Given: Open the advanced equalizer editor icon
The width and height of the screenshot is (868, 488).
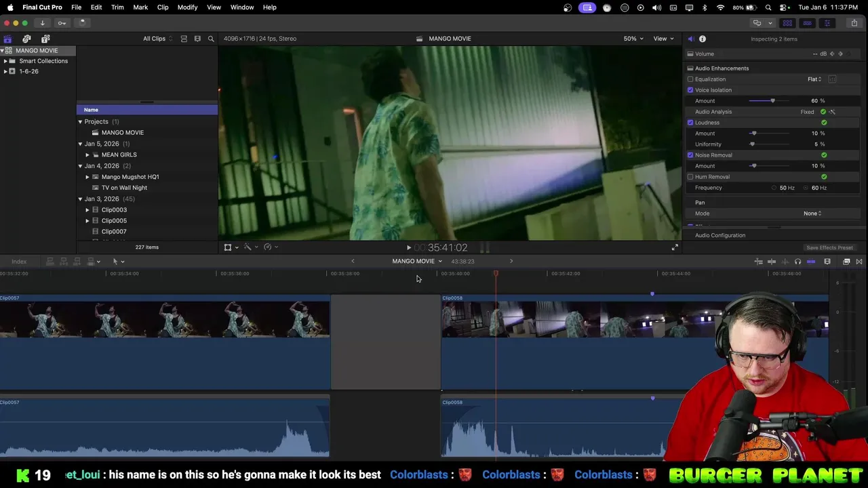Looking at the screenshot, I should (832, 79).
